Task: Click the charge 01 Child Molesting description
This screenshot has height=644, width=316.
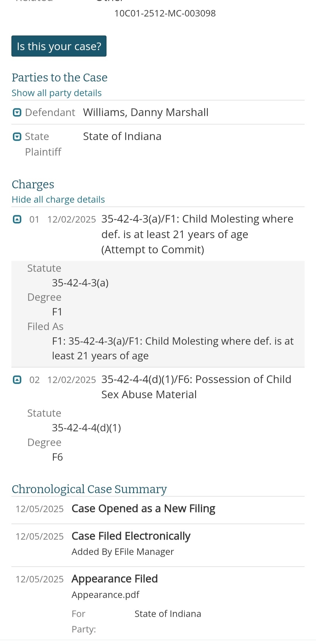Action: pos(197,234)
